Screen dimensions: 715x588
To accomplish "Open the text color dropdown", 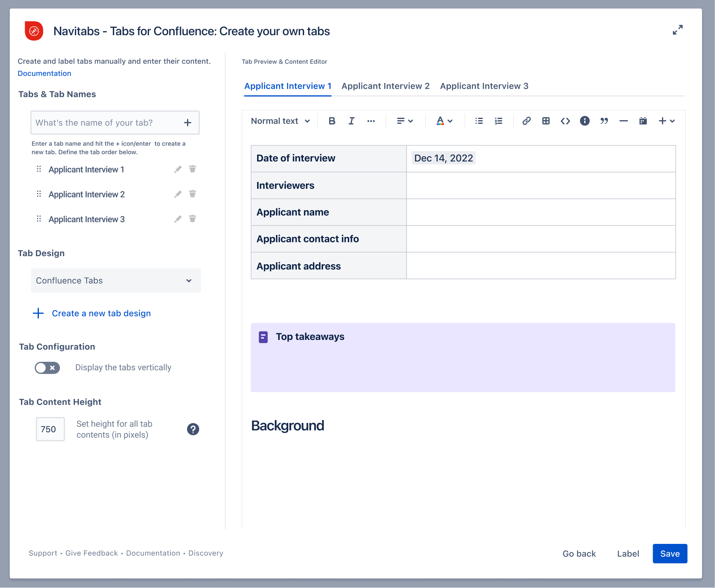I will (444, 121).
